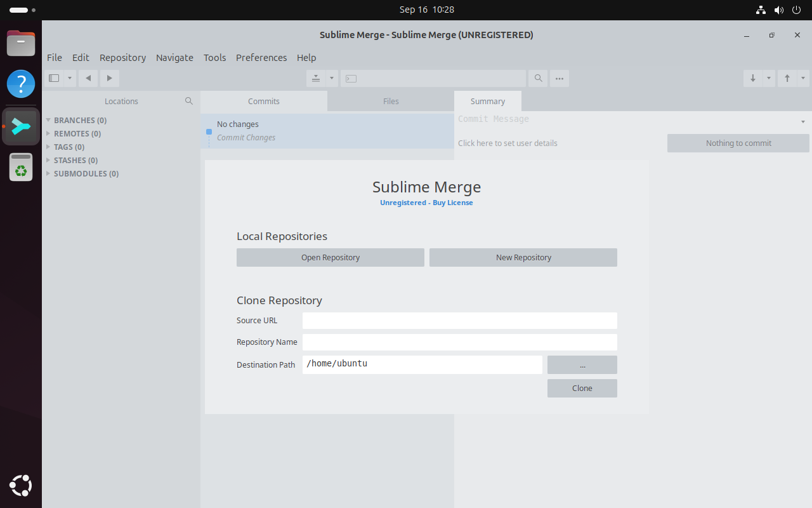Open the File menu
Viewport: 812px width, 508px height.
coord(55,58)
